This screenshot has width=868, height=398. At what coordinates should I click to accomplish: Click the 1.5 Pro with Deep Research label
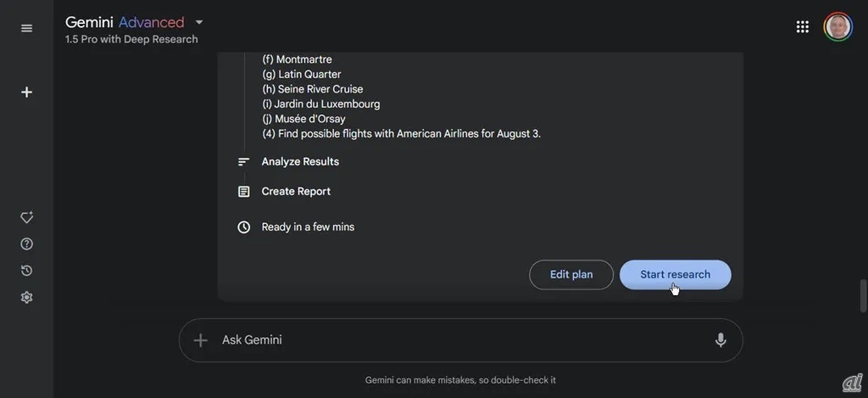click(131, 39)
